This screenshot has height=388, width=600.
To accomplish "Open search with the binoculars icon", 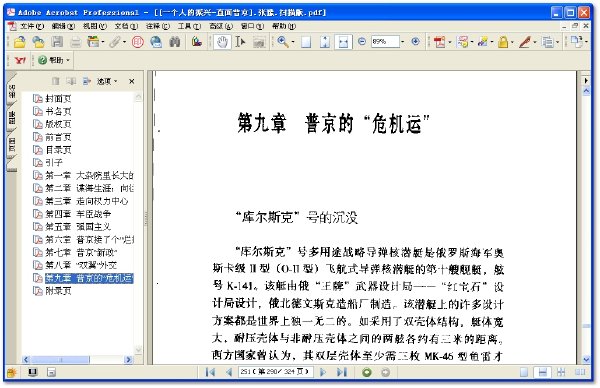I will tap(174, 41).
